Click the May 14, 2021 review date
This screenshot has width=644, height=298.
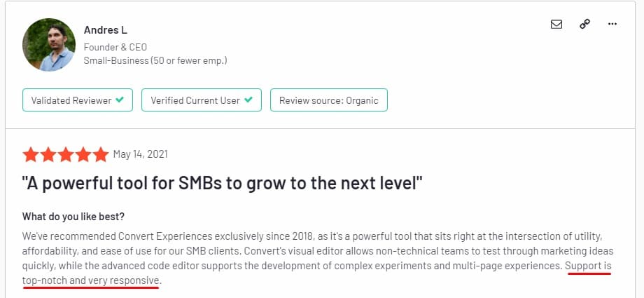point(140,154)
